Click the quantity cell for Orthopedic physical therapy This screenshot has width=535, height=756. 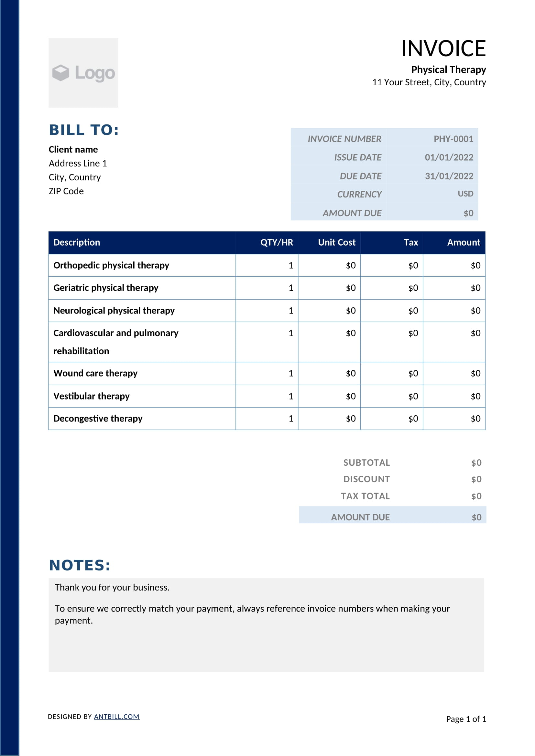coord(267,265)
